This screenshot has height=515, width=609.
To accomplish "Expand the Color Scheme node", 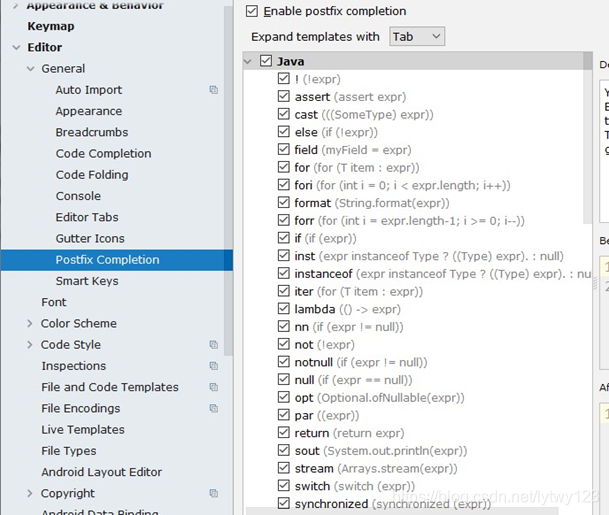I will coord(30,323).
